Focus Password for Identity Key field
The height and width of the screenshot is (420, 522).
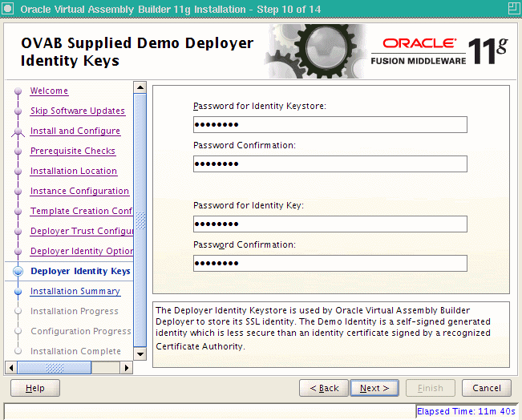[x=330, y=224]
